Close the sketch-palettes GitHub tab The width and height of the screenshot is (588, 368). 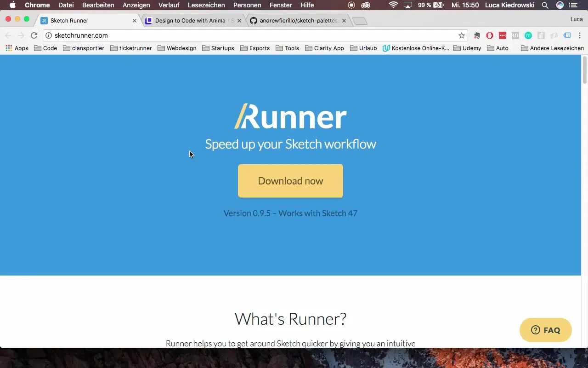click(x=344, y=21)
